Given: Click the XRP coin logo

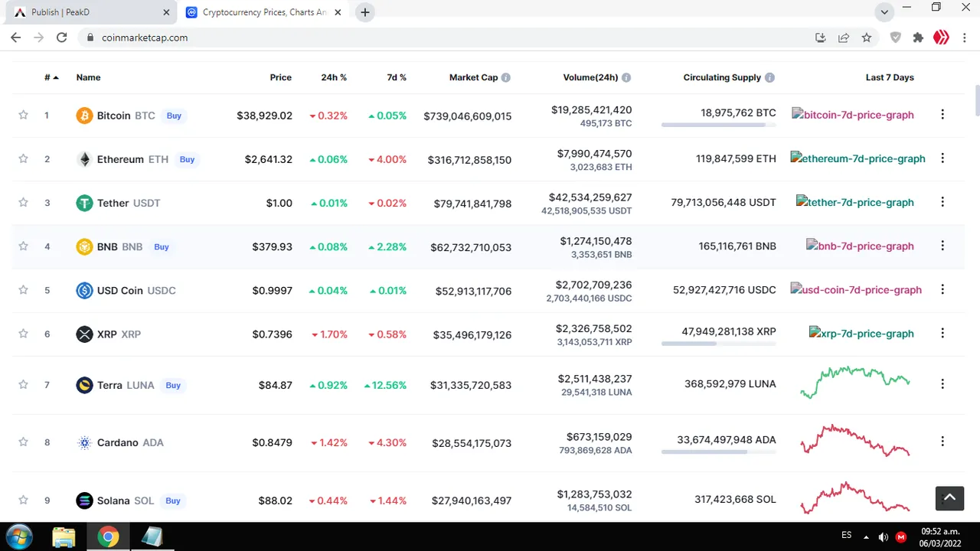Looking at the screenshot, I should pyautogui.click(x=84, y=334).
